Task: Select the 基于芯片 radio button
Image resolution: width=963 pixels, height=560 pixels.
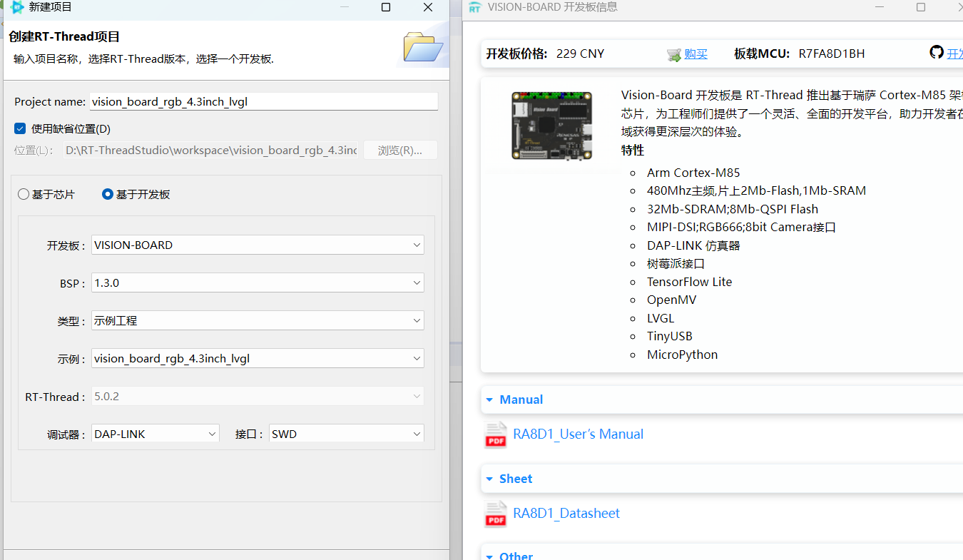Action: coord(24,194)
